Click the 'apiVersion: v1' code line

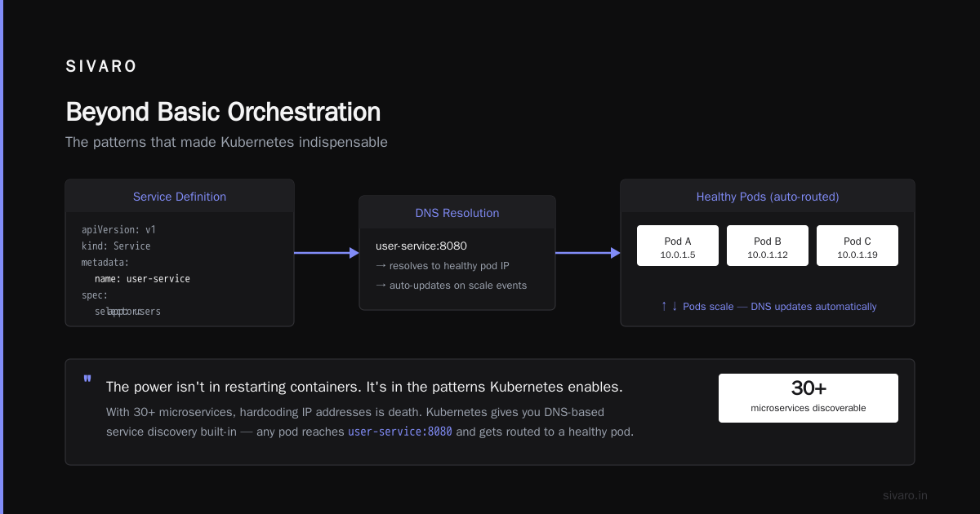(118, 230)
